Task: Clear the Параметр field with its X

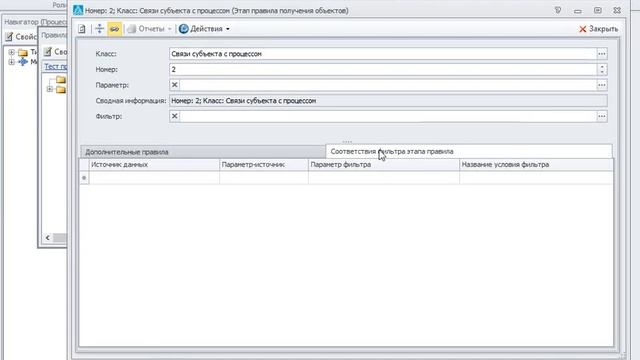Action: (175, 85)
